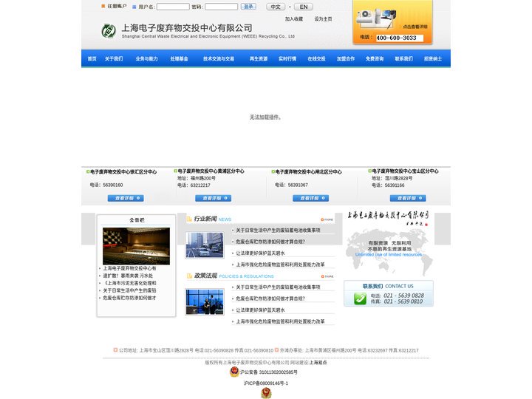Open 政策法规 article 让法律更好保护蓝天碧水
This screenshot has height=399, width=532.
pos(260,310)
